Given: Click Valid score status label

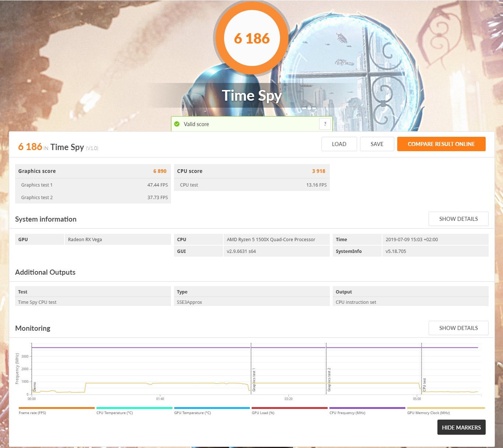Looking at the screenshot, I should point(196,124).
